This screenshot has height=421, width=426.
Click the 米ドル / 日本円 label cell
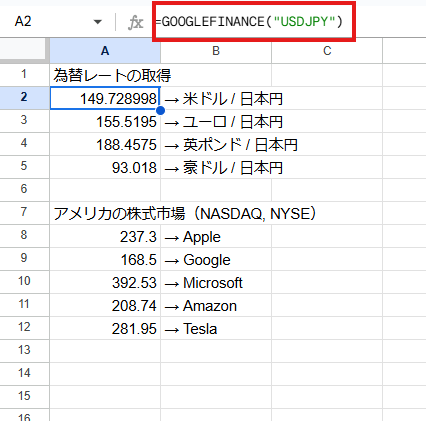(216, 98)
